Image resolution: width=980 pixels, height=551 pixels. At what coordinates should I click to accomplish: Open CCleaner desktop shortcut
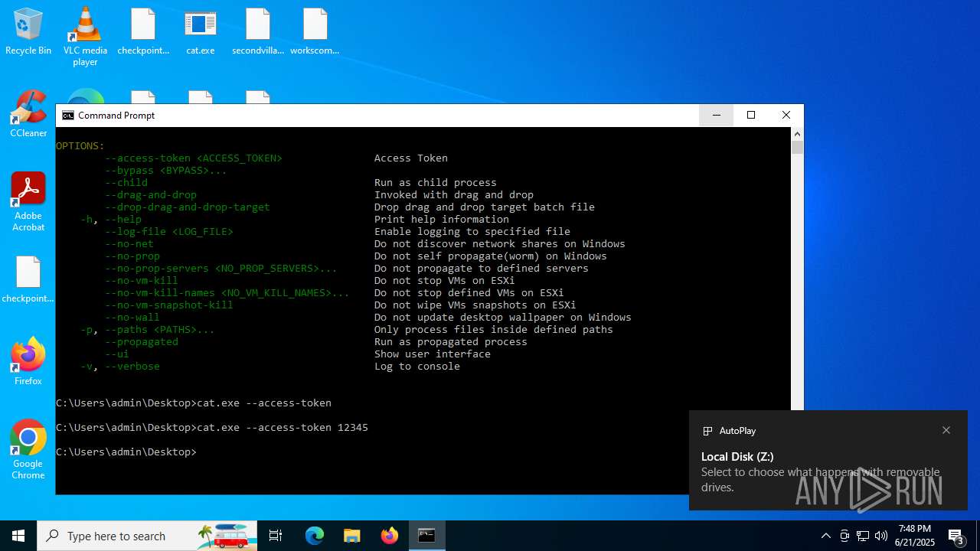[28, 114]
